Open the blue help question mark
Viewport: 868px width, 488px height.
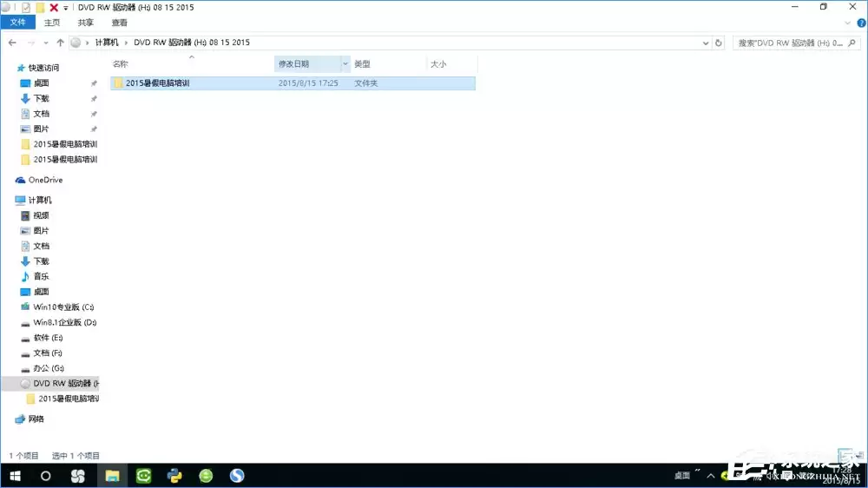(862, 23)
